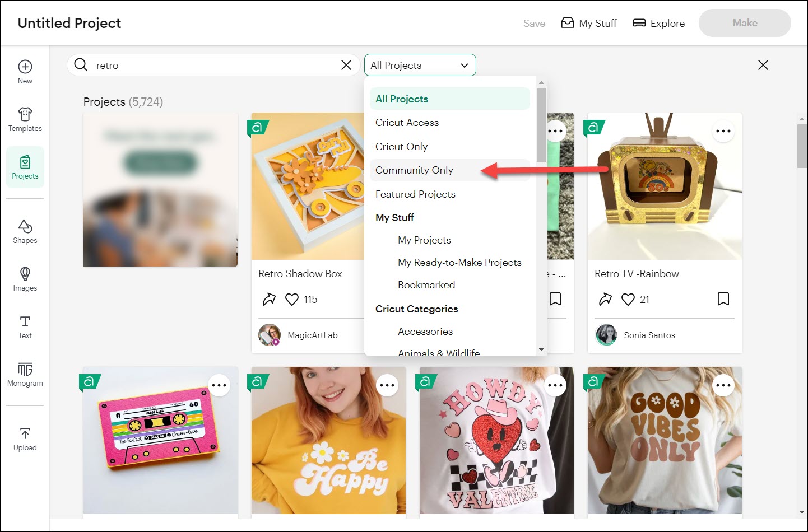The height and width of the screenshot is (532, 808).
Task: Like the Retro Shadow Box project
Action: 291,299
